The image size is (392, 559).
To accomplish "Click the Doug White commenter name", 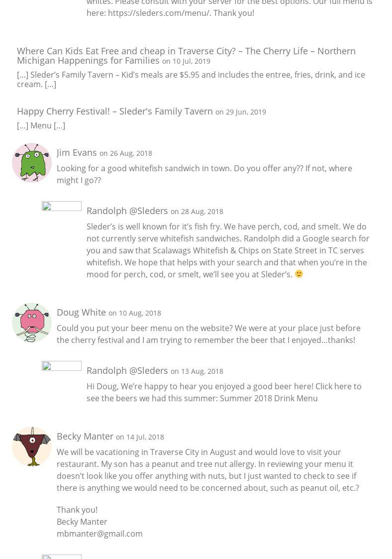I will coord(81,312).
